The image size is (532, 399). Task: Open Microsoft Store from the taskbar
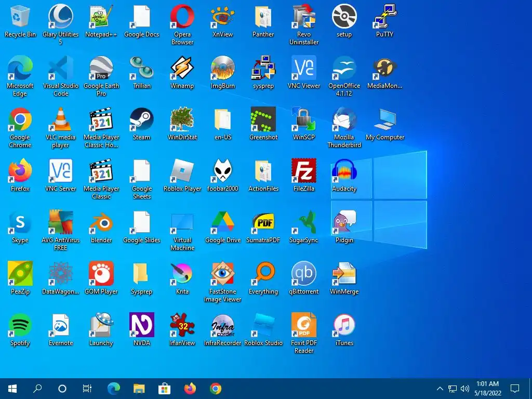coord(164,389)
